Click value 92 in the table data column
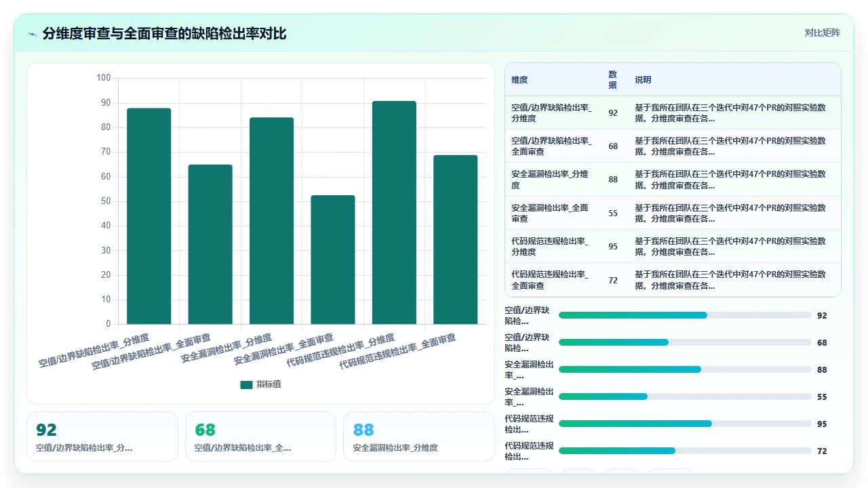Viewport: 868px width, 488px height. (x=613, y=113)
